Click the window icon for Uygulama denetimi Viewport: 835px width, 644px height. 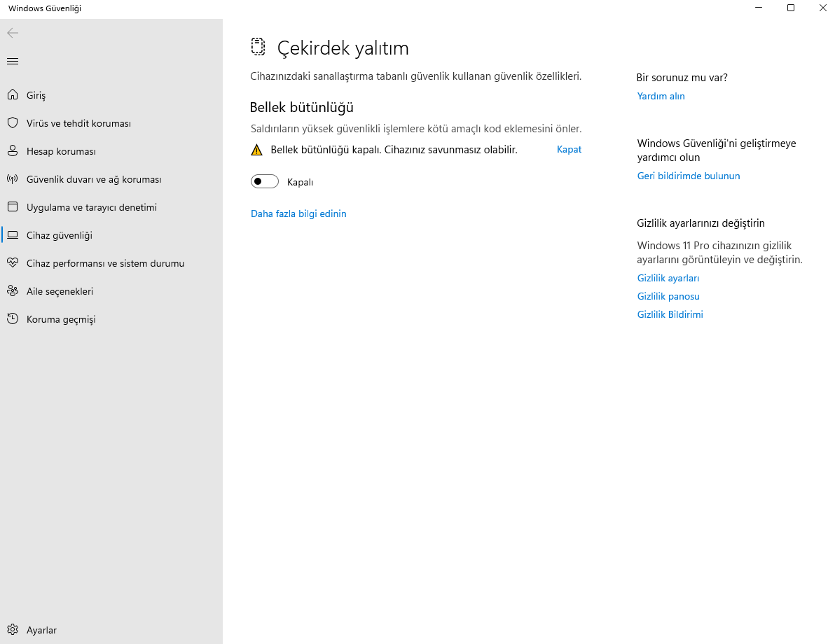point(13,207)
